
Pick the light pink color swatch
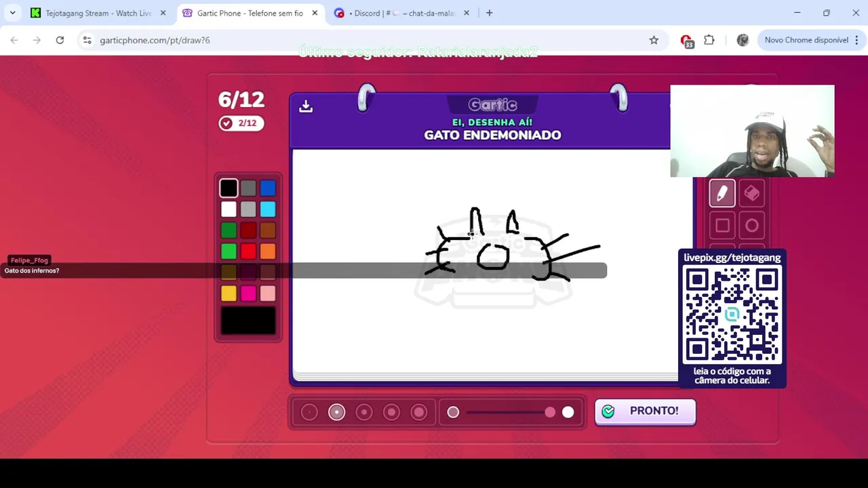tap(268, 293)
